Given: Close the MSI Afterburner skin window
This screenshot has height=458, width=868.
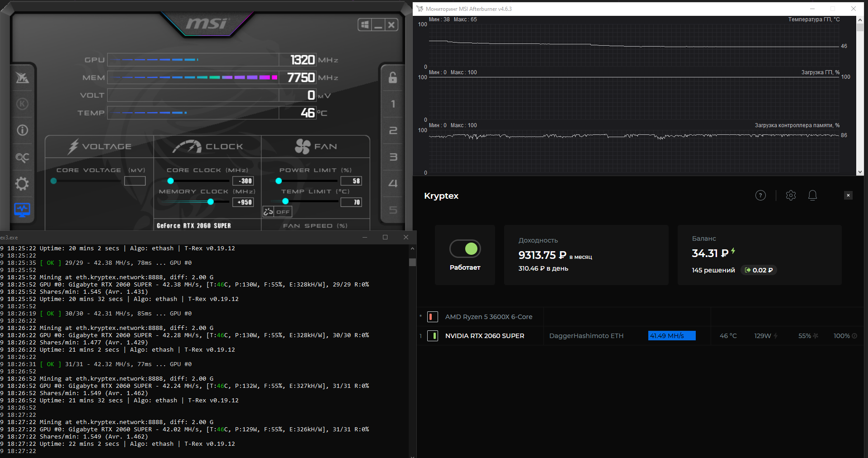Looking at the screenshot, I should tap(392, 25).
